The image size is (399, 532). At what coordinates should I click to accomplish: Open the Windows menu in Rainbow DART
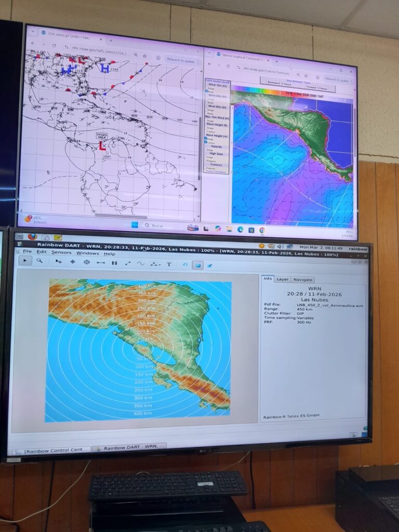87,253
